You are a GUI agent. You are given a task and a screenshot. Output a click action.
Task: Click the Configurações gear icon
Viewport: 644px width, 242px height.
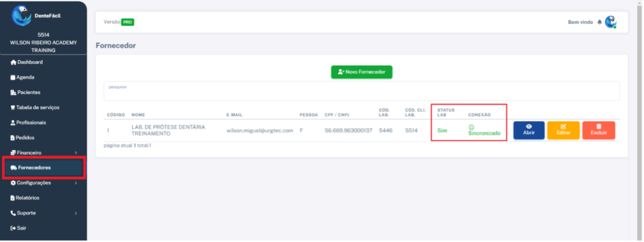click(x=13, y=183)
